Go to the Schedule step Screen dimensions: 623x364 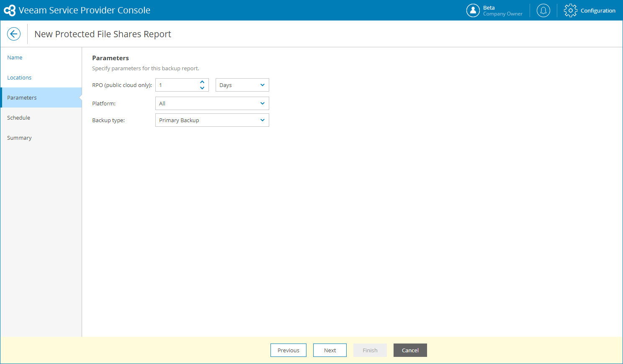pyautogui.click(x=41, y=118)
